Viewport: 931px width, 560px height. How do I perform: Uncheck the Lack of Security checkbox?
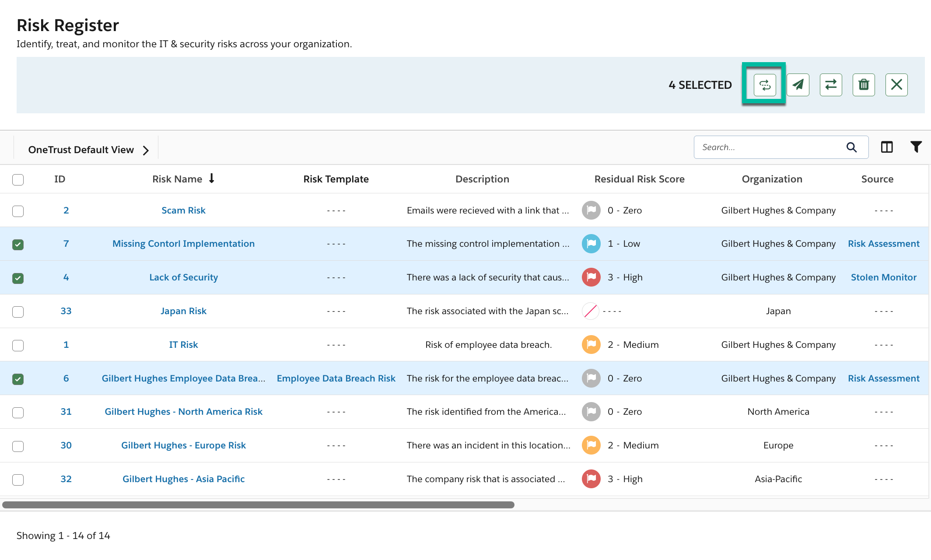tap(18, 278)
